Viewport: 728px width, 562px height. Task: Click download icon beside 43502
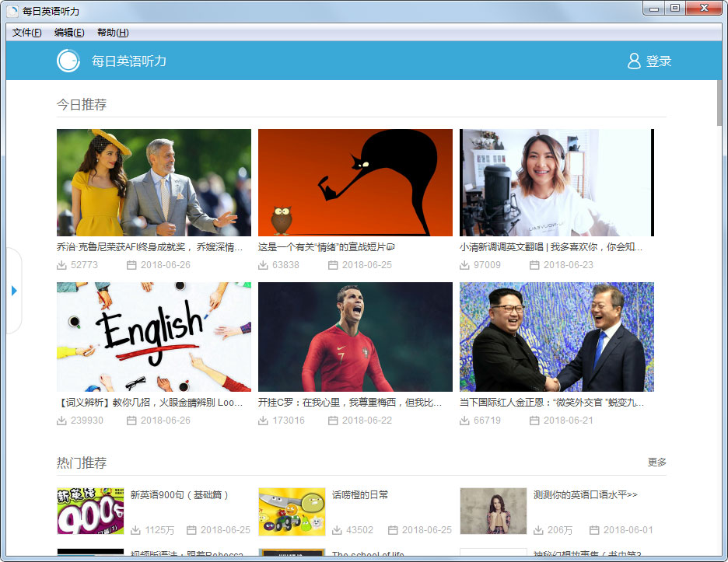coord(337,530)
